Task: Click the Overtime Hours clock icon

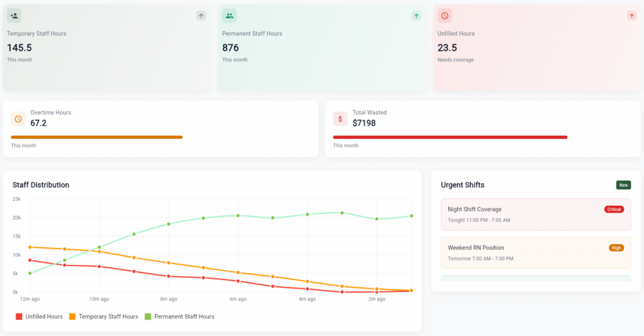Action: [x=18, y=118]
